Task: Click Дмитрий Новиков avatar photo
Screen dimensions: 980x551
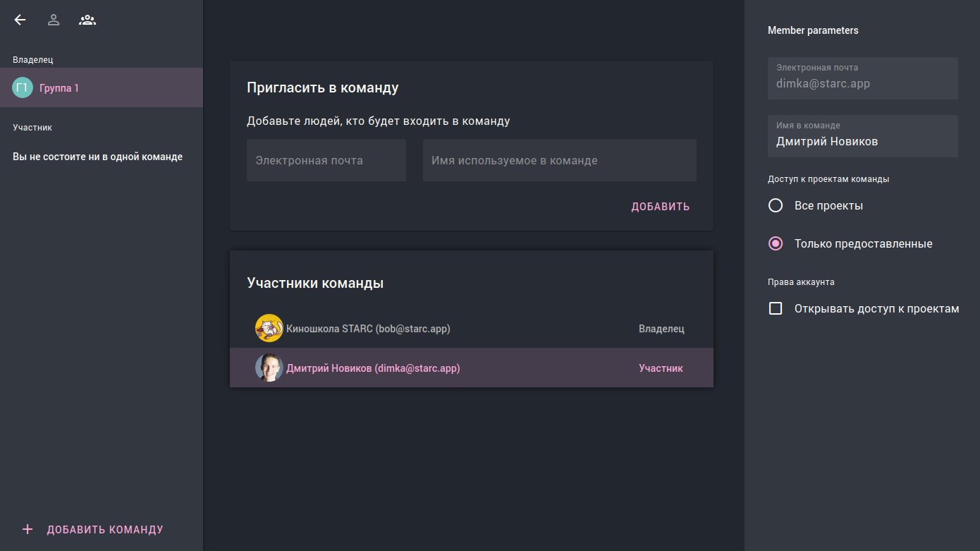Action: click(x=269, y=368)
